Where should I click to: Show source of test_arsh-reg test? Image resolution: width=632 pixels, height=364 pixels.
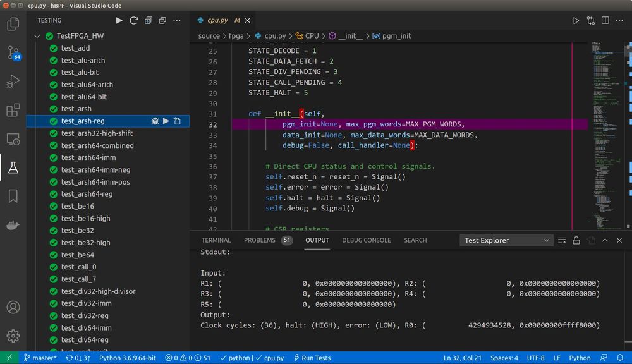point(178,121)
